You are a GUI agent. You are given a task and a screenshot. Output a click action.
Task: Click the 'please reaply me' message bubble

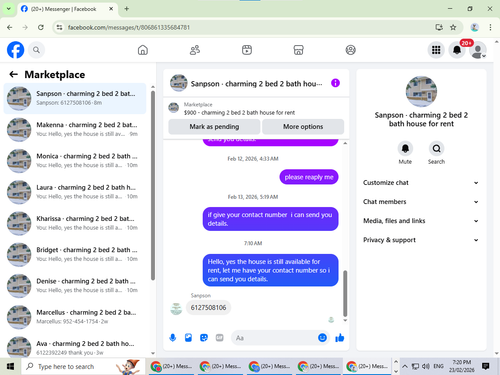pos(309,177)
